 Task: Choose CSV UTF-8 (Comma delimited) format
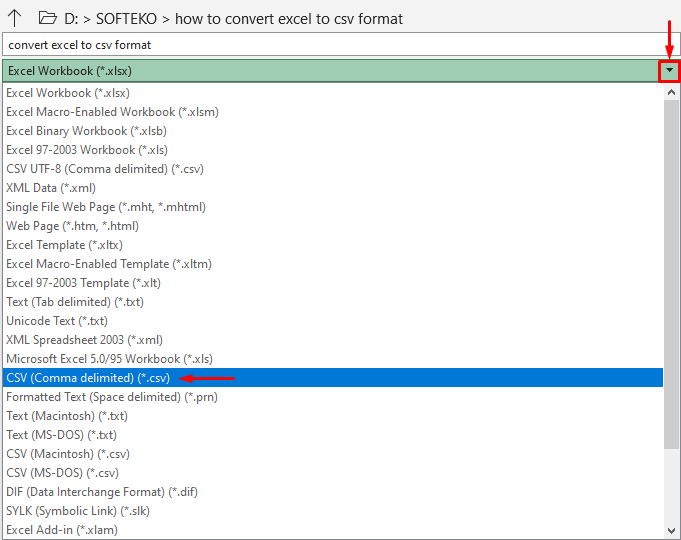click(x=105, y=169)
